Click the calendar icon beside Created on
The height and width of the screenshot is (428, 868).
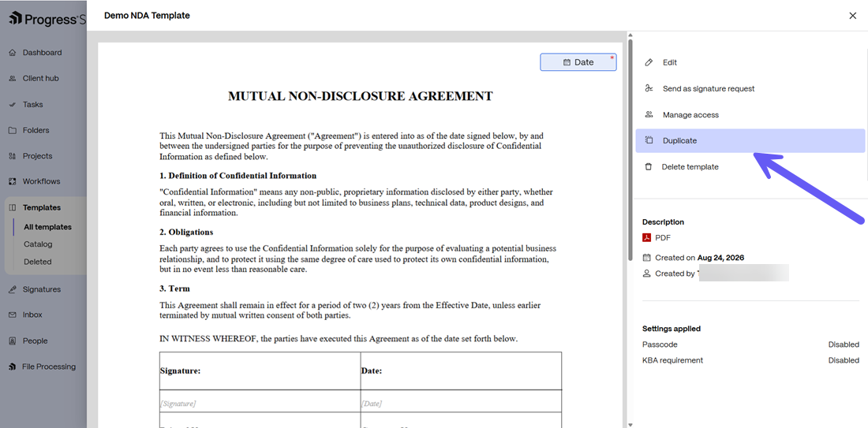tap(646, 258)
